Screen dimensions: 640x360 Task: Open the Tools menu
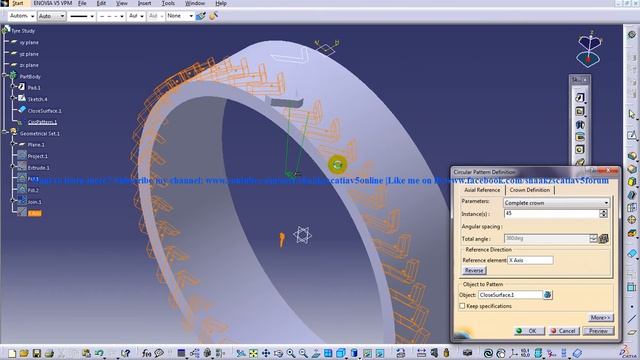pos(168,3)
